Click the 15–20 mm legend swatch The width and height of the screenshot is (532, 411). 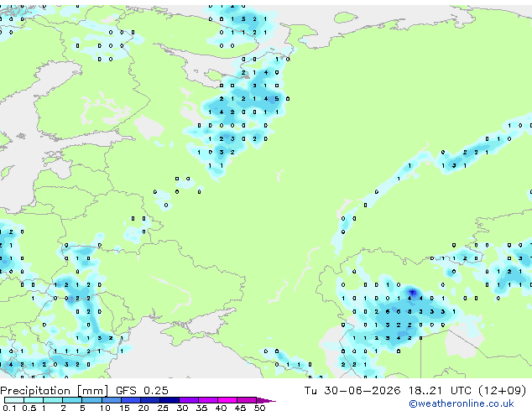click(130, 400)
